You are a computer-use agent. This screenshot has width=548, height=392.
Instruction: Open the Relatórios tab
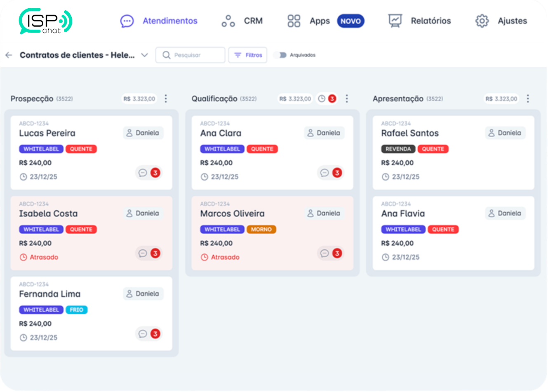[420, 21]
